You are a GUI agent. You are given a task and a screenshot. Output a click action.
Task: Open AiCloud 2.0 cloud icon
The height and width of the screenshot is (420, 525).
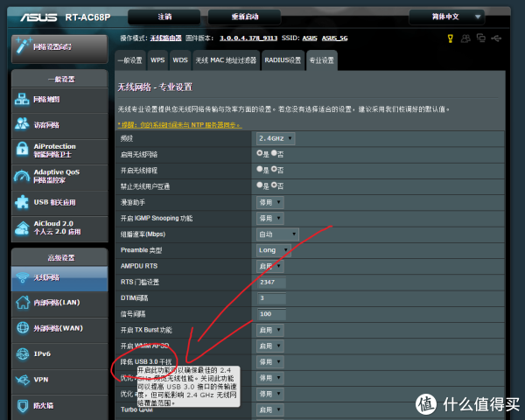click(22, 228)
